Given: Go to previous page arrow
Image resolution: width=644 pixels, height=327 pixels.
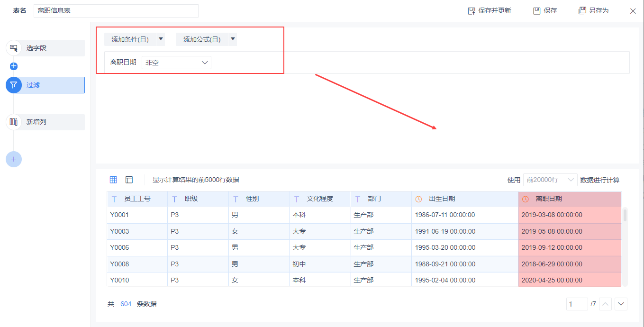Looking at the screenshot, I should 605,304.
